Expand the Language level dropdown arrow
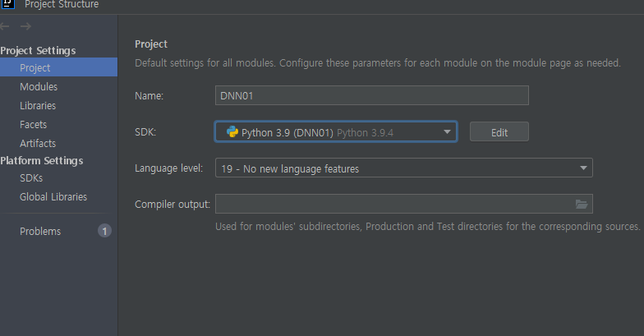The height and width of the screenshot is (336, 644). tap(583, 168)
